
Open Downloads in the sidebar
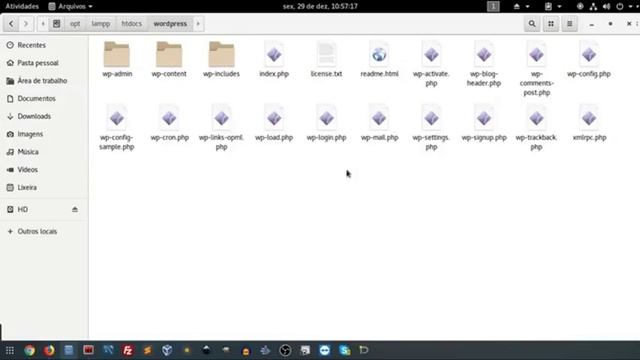pos(44,116)
